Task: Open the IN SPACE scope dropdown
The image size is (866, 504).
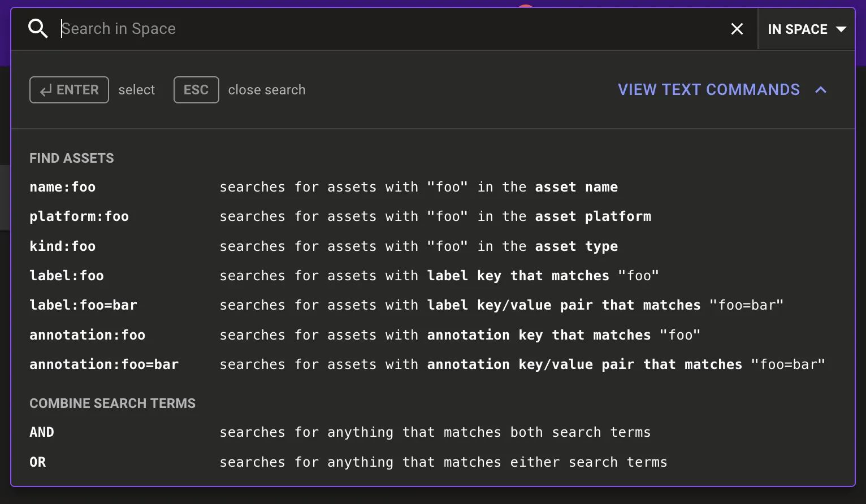Action: 807,29
